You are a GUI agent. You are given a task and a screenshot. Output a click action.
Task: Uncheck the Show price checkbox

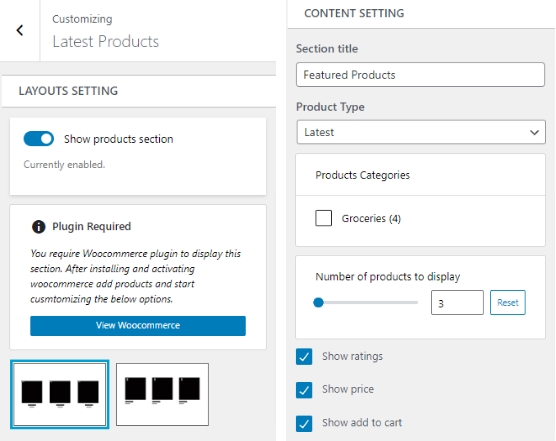[x=304, y=390]
